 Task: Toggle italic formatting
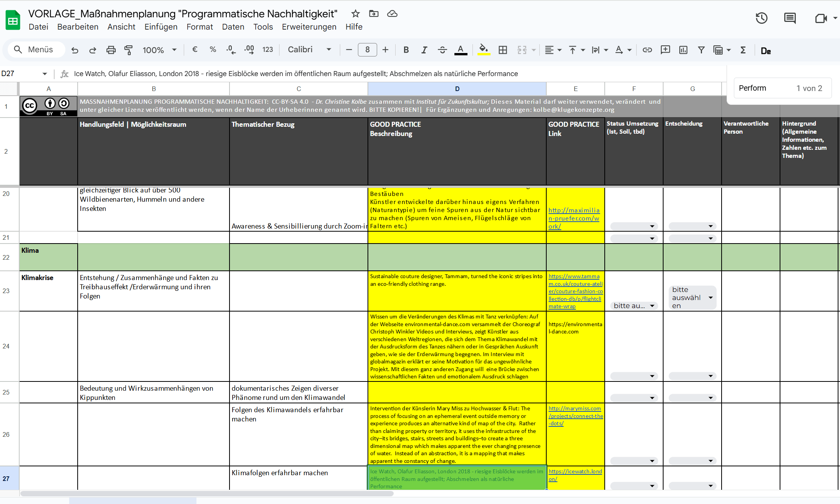[x=424, y=50]
